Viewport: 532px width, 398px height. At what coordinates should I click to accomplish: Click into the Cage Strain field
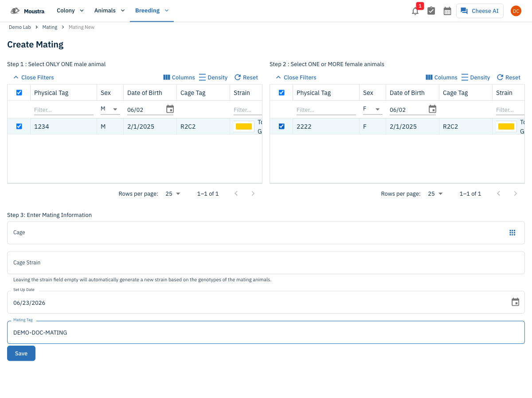click(266, 263)
